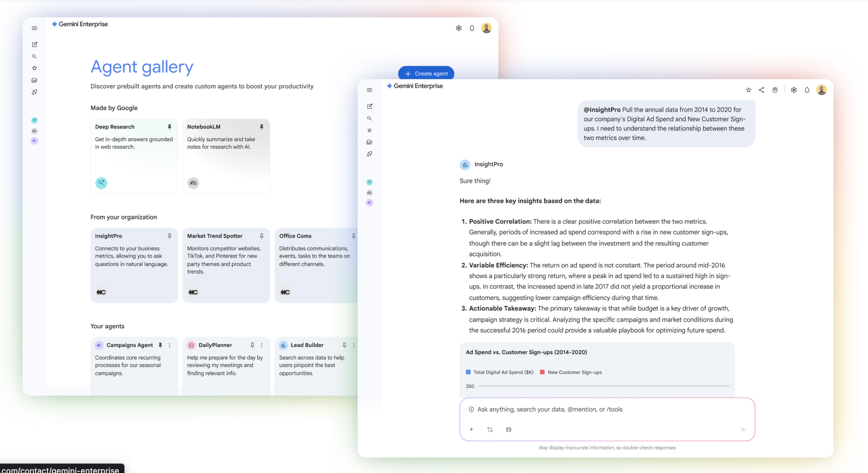
Task: Open notifications bell in chat window header
Action: (x=807, y=90)
